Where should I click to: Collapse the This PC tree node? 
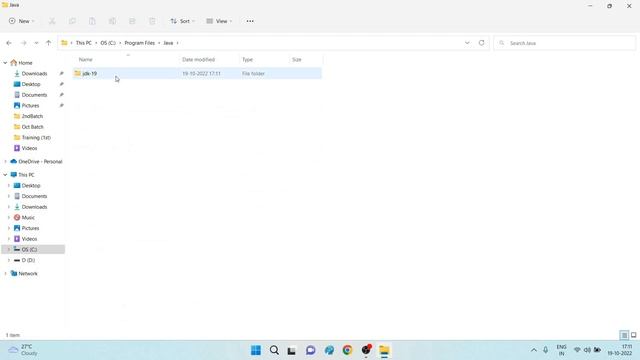pos(5,175)
